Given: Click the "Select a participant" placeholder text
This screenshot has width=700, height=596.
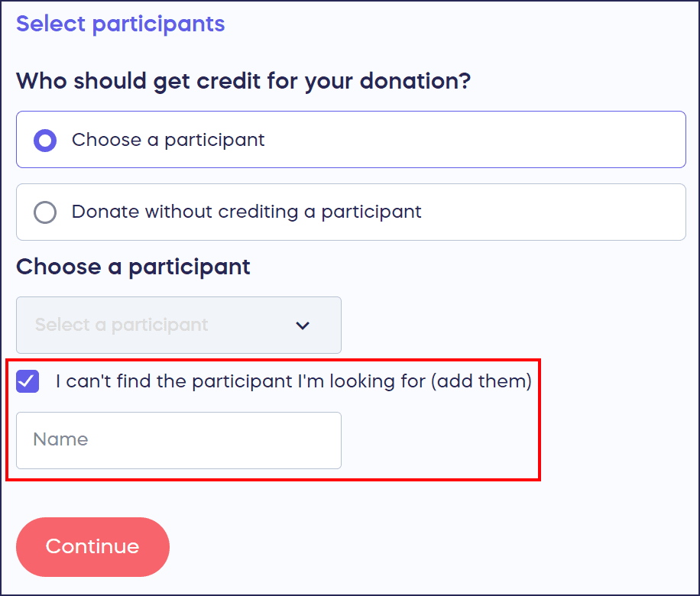Looking at the screenshot, I should (122, 325).
